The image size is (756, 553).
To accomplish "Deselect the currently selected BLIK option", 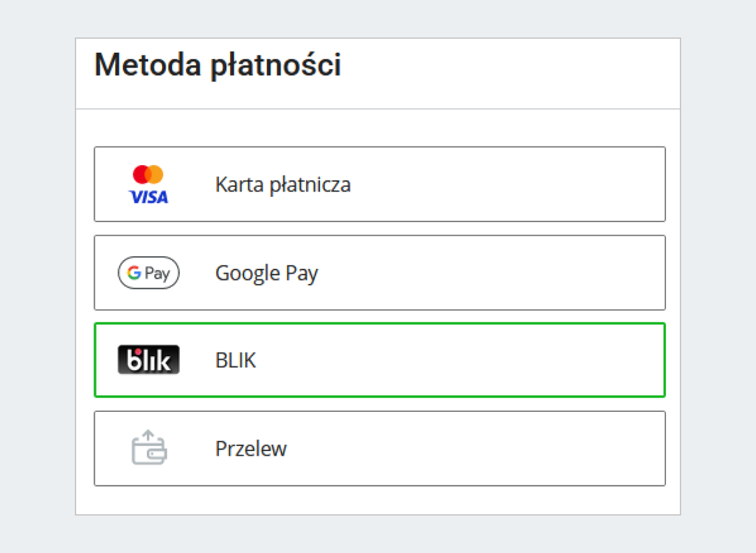I will click(x=379, y=360).
